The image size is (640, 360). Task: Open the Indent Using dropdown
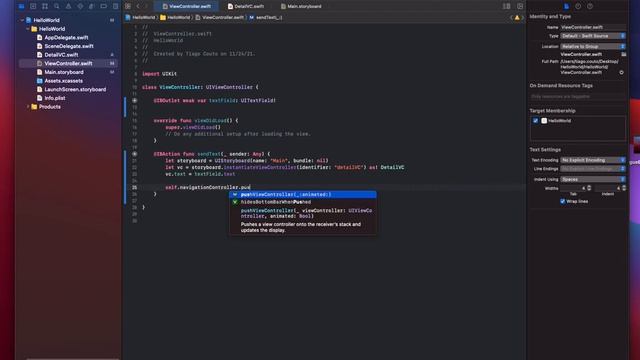593,179
